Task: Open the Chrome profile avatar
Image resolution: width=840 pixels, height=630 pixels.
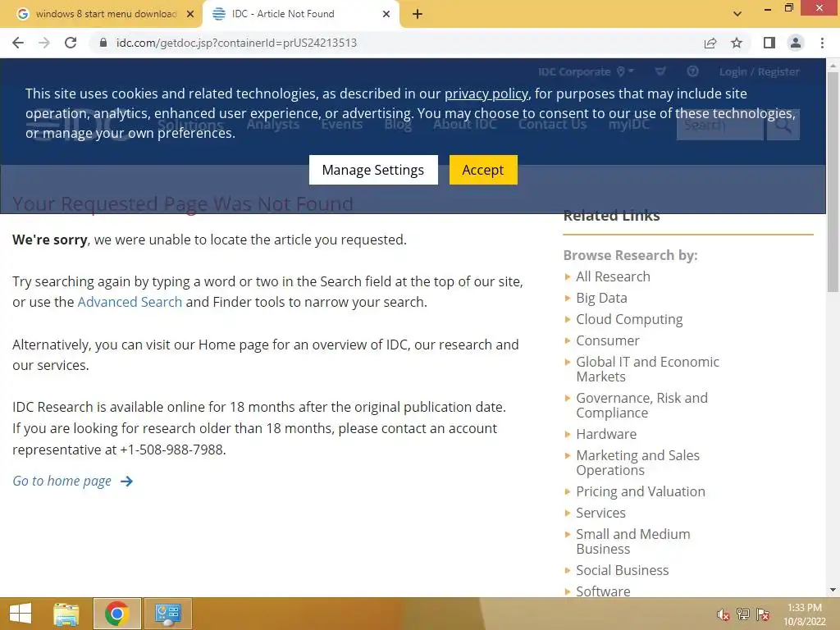Action: tap(796, 43)
